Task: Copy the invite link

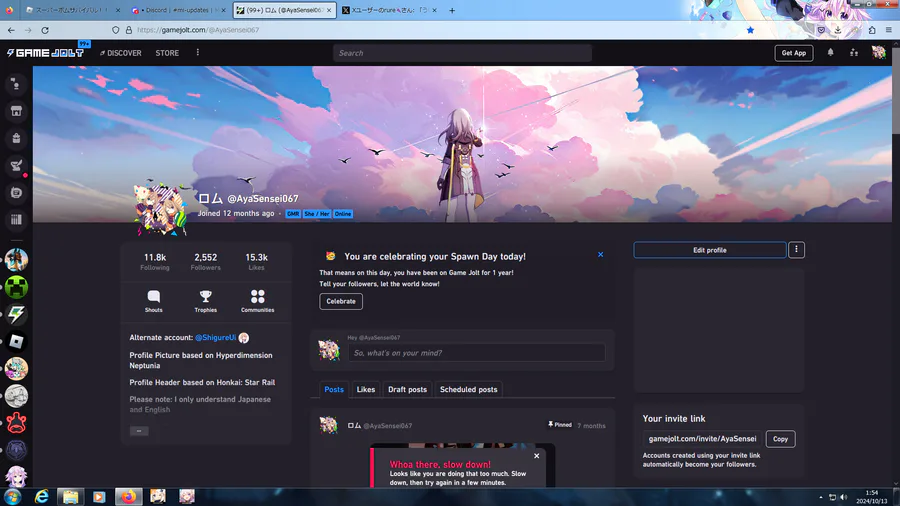Action: (780, 439)
